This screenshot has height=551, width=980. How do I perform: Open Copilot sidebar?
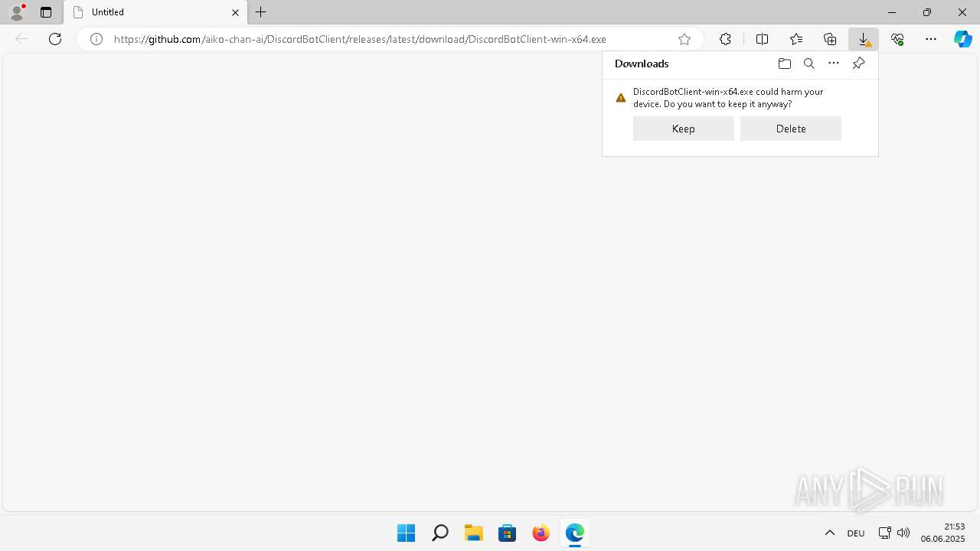pyautogui.click(x=962, y=39)
